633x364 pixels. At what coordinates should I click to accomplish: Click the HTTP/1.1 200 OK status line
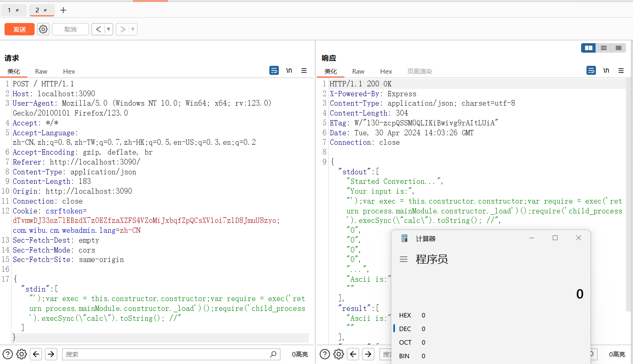click(360, 84)
